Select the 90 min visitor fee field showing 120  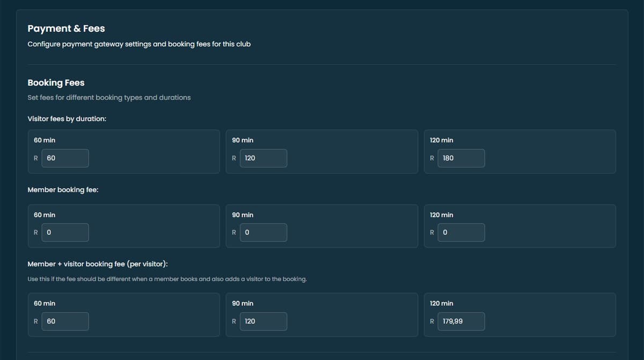pos(263,158)
